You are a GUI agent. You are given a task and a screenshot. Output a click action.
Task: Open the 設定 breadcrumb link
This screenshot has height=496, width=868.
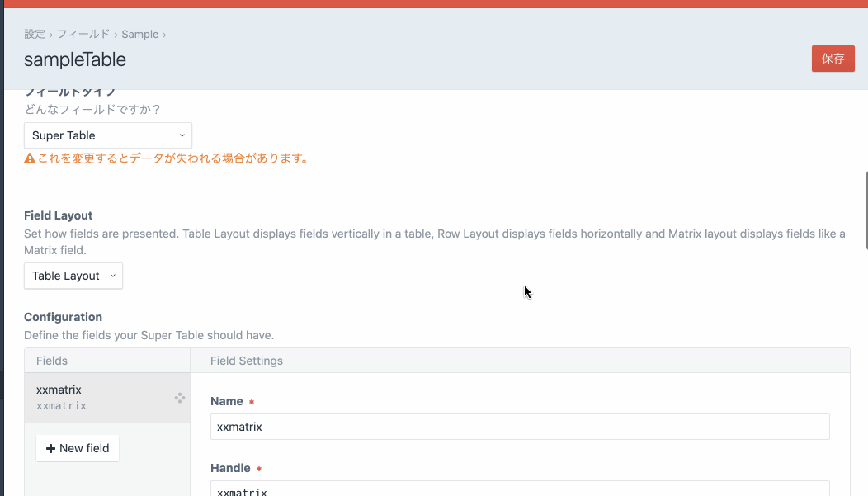[x=35, y=34]
